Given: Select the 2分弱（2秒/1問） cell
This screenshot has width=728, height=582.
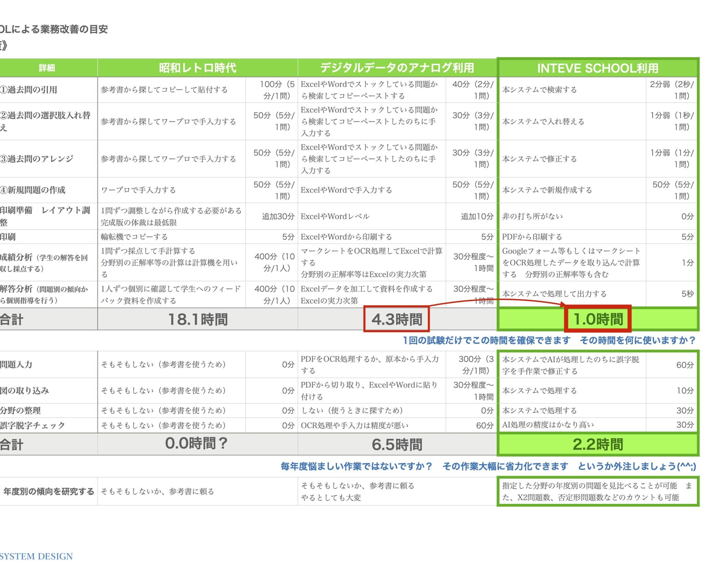Looking at the screenshot, I should coord(672,90).
